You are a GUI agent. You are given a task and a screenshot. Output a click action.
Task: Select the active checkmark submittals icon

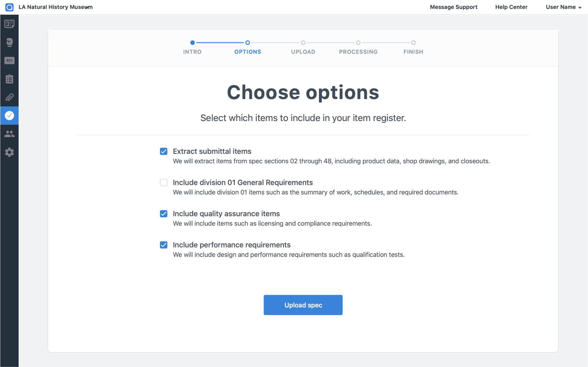point(9,115)
